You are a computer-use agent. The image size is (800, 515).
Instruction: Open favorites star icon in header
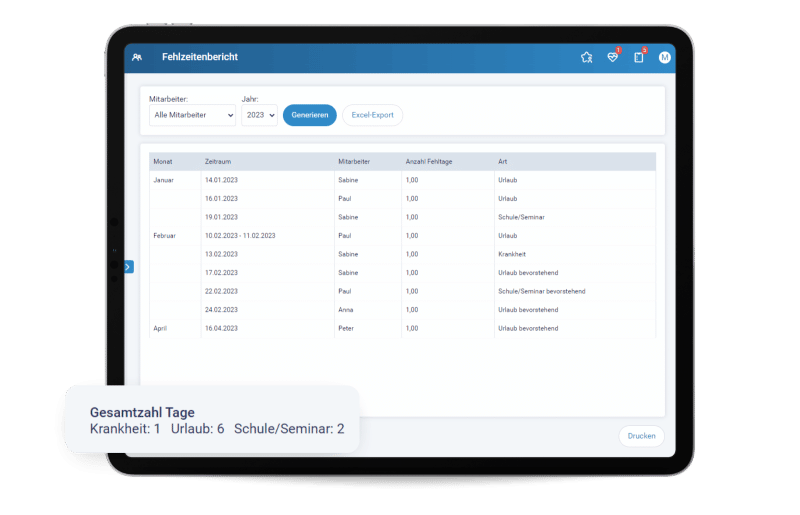click(x=587, y=58)
